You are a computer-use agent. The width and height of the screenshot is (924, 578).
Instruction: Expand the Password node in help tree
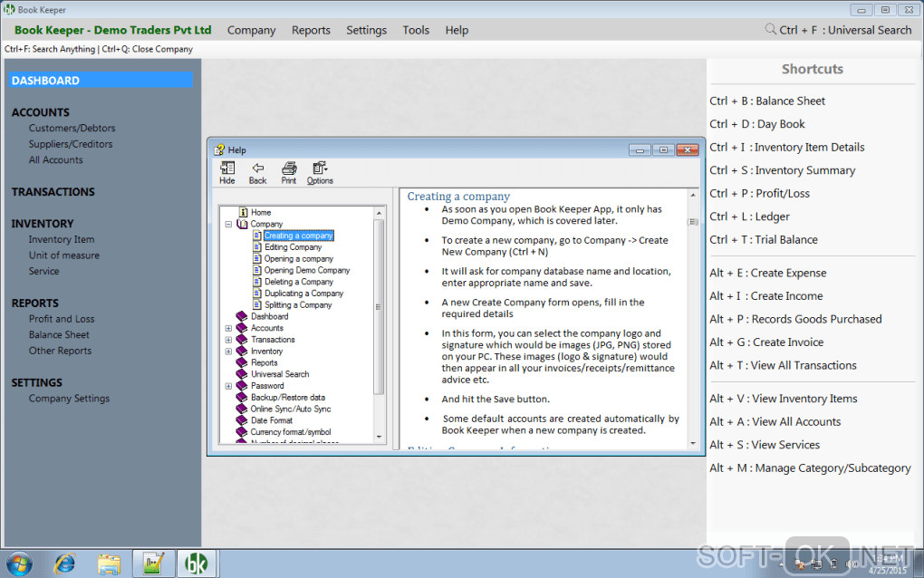[x=228, y=386]
